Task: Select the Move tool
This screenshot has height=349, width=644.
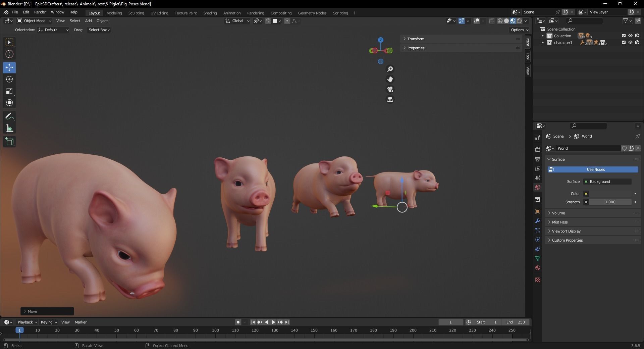Action: [x=9, y=67]
